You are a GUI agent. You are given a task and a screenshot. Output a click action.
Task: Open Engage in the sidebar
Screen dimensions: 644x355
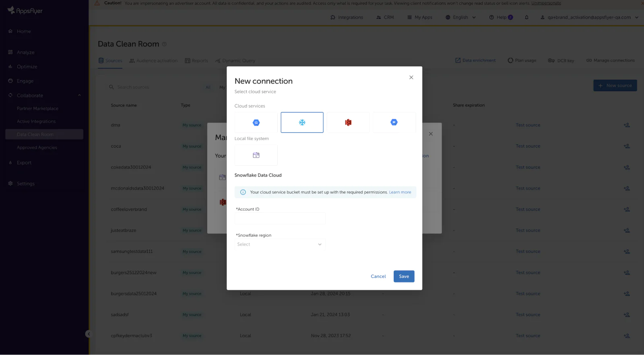tap(25, 81)
